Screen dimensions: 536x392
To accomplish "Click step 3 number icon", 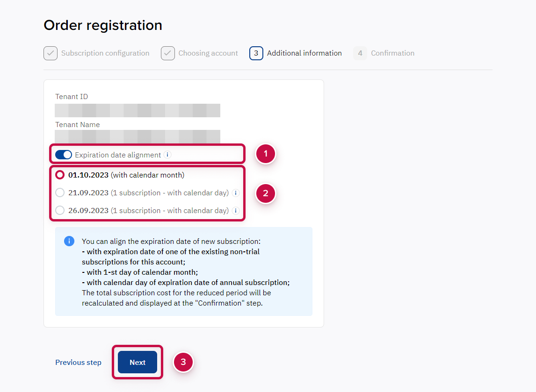I will [256, 53].
